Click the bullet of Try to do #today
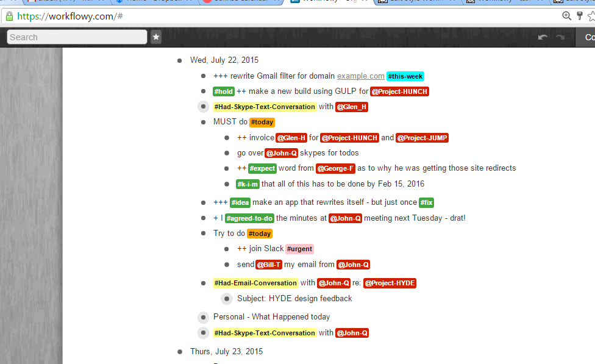 point(204,233)
